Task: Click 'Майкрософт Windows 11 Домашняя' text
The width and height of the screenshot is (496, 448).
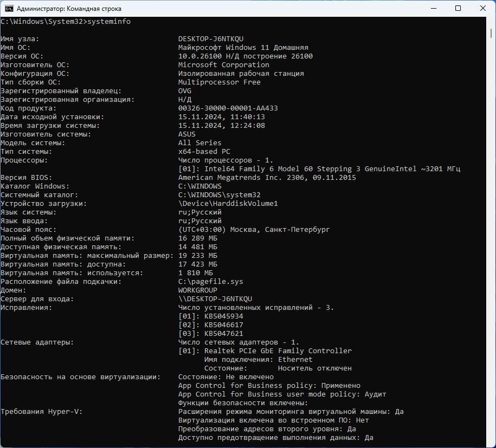Action: click(x=243, y=48)
